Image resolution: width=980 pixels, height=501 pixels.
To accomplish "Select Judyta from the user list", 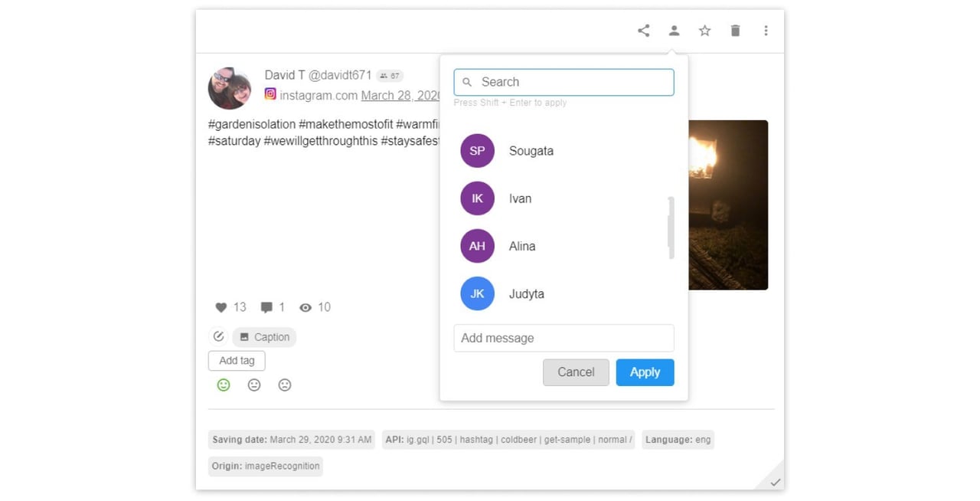I will (x=527, y=293).
